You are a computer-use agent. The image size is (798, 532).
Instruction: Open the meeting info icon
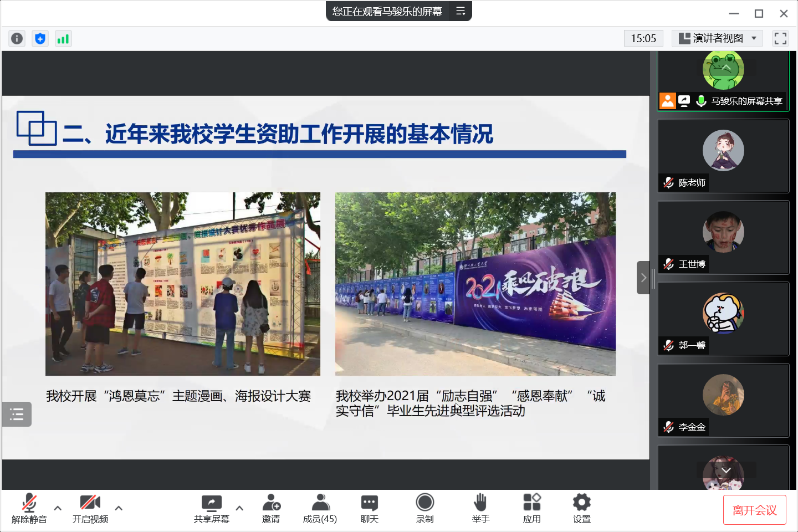[x=17, y=38]
